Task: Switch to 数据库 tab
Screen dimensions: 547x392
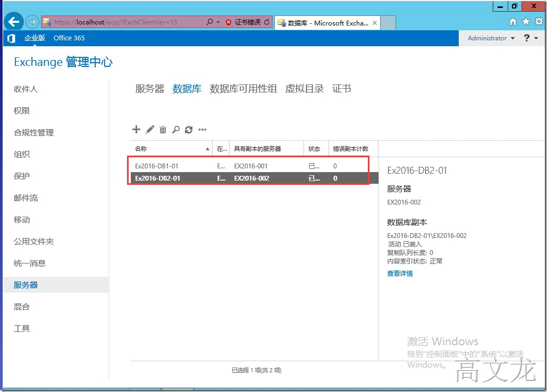Action: [187, 89]
